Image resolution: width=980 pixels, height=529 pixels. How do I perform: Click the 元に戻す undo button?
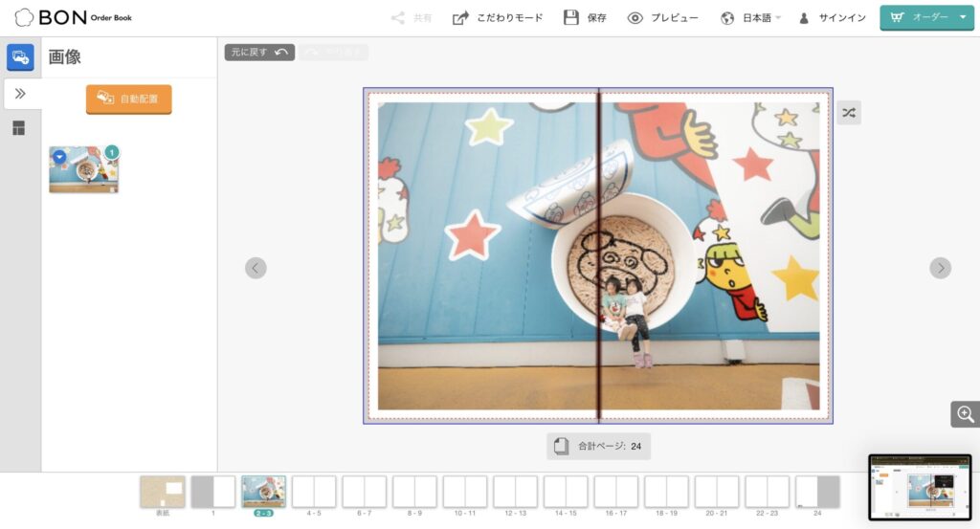[x=259, y=52]
